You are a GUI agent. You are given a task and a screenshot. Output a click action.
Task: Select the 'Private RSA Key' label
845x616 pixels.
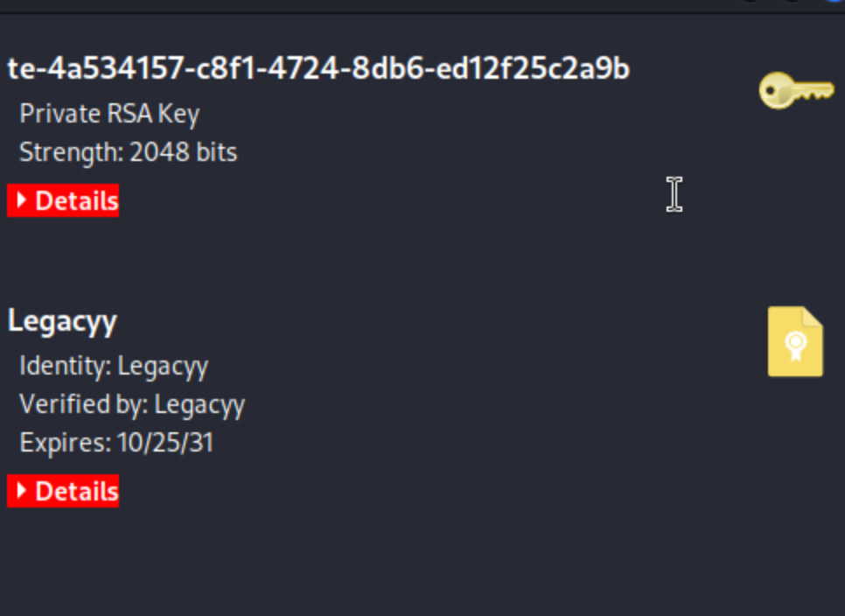point(109,115)
